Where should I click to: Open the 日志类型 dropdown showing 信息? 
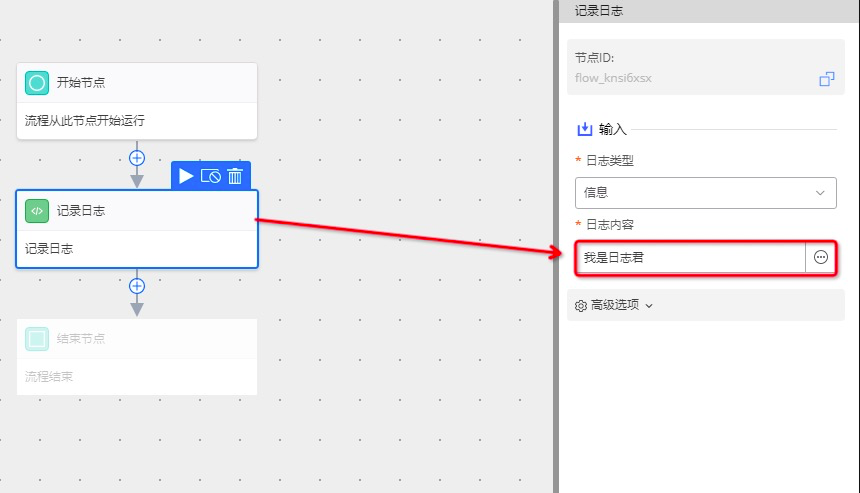705,192
